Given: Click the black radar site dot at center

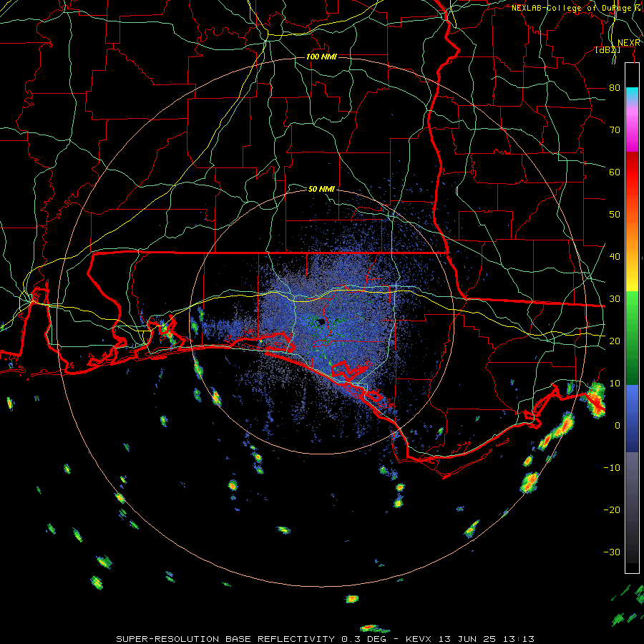Looking at the screenshot, I should 321,323.
